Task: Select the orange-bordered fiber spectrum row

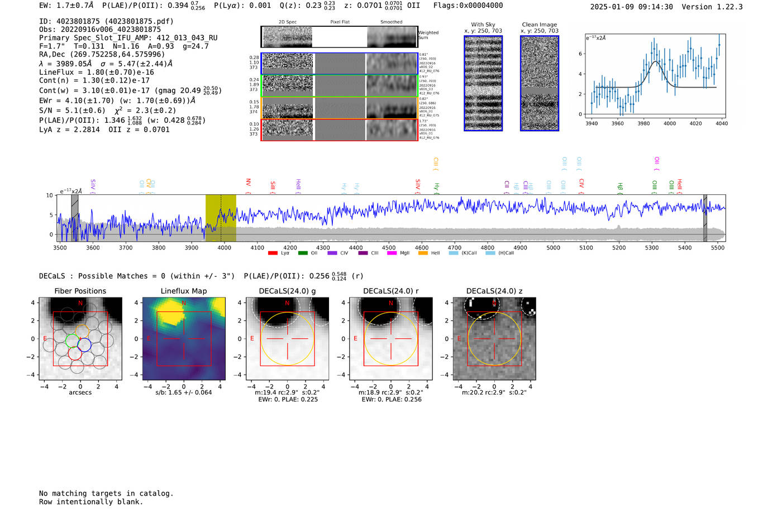Action: [339, 108]
